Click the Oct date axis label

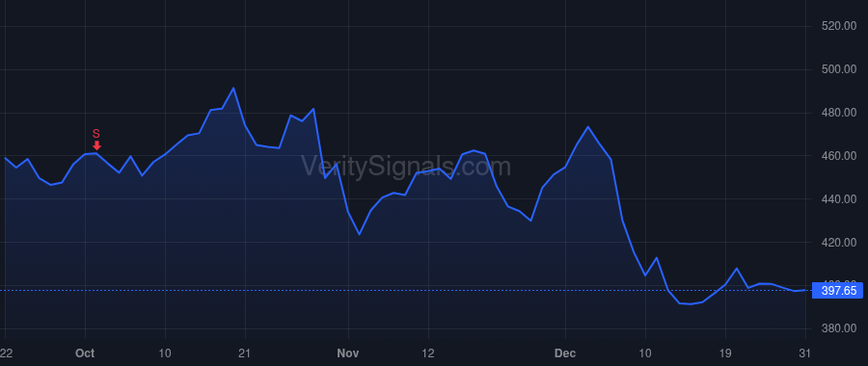pos(85,353)
